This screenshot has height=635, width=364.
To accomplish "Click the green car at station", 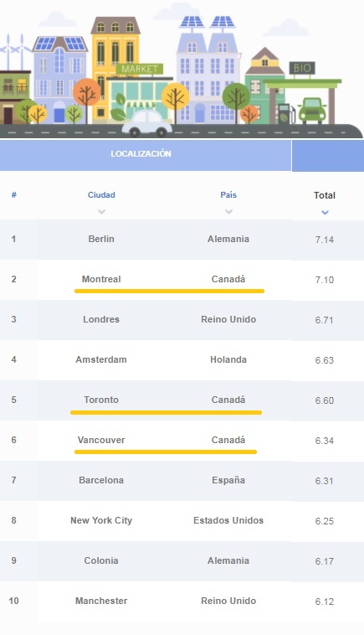I will [x=313, y=111].
